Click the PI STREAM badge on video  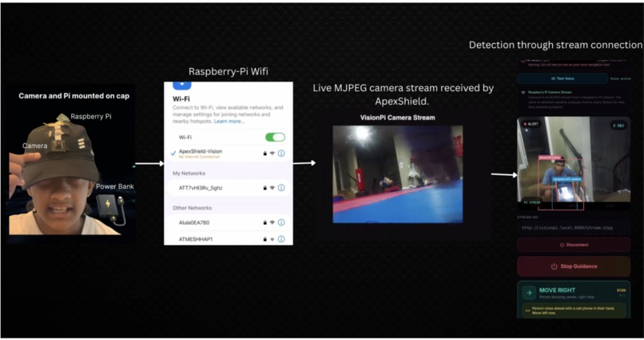(532, 202)
